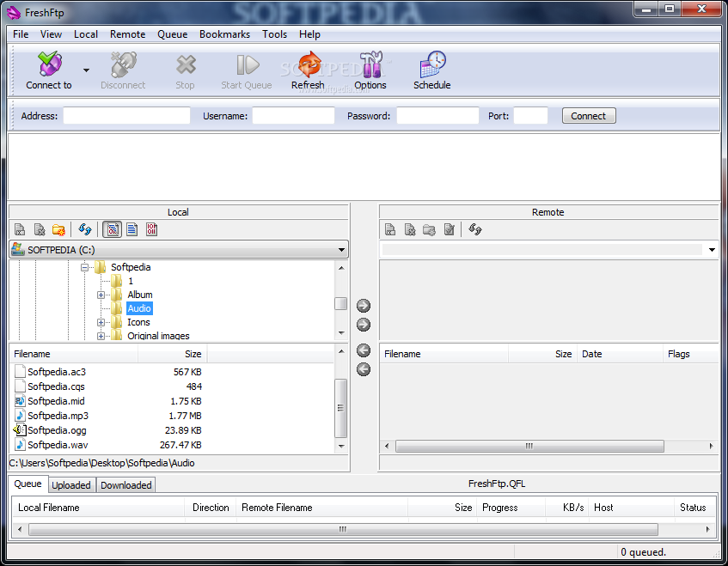Image resolution: width=728 pixels, height=566 pixels.
Task: Click the Password input field
Action: pyautogui.click(x=437, y=116)
